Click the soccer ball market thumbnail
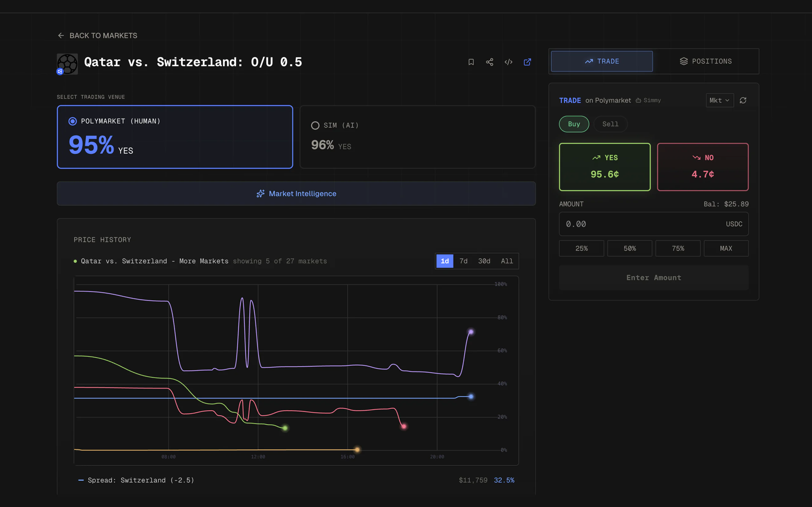Screen dimensions: 812x507 point(68,64)
